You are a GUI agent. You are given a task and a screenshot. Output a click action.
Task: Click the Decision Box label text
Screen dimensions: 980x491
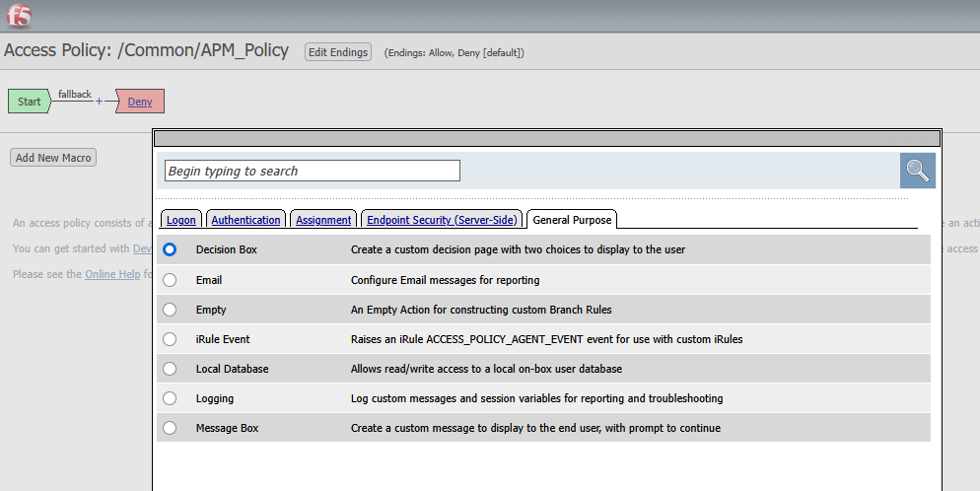[x=226, y=249]
